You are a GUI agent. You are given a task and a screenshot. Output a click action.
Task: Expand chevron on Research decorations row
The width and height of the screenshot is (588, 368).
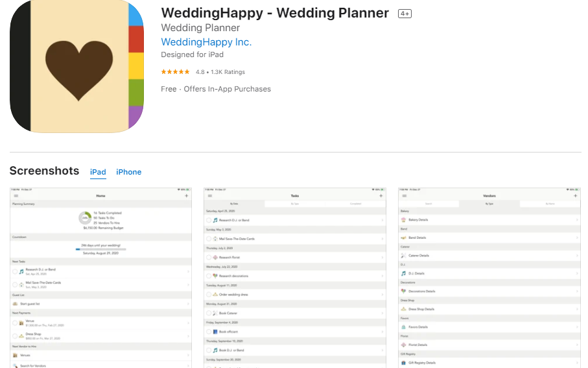382,276
